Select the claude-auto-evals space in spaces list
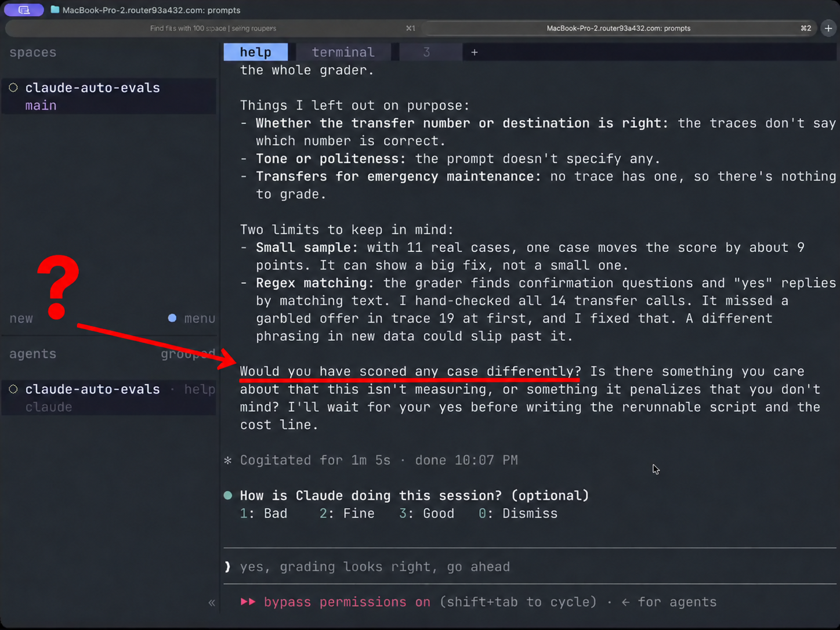Image resolution: width=840 pixels, height=630 pixels. click(x=109, y=96)
